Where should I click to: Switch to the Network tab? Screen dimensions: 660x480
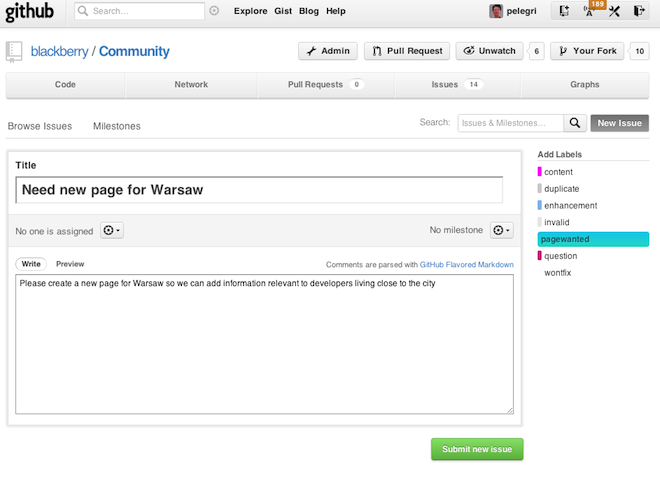191,85
